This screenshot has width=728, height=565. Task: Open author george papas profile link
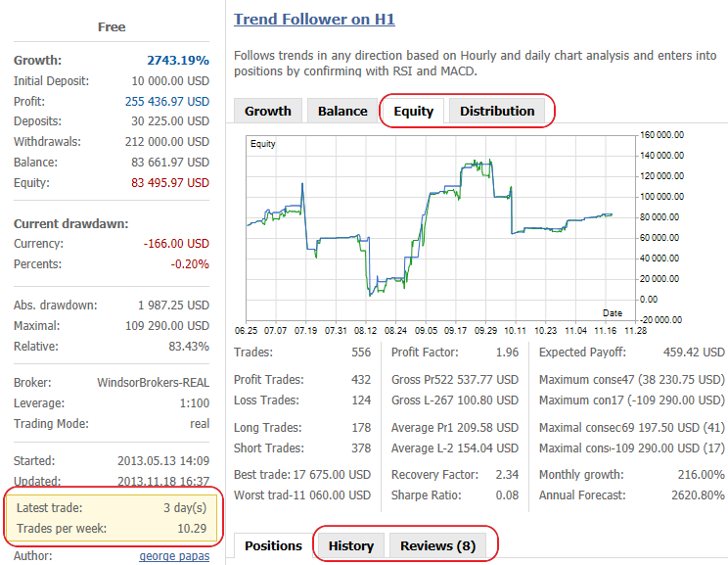(174, 556)
